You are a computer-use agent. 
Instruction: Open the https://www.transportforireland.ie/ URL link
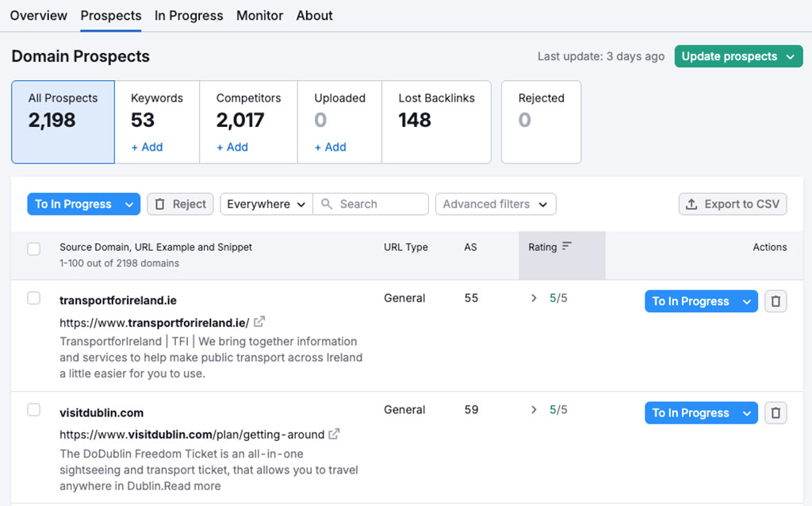tap(155, 323)
